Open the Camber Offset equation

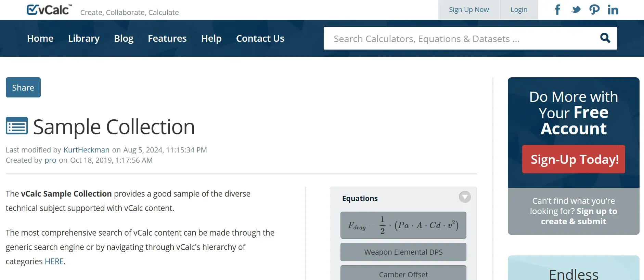click(x=403, y=274)
